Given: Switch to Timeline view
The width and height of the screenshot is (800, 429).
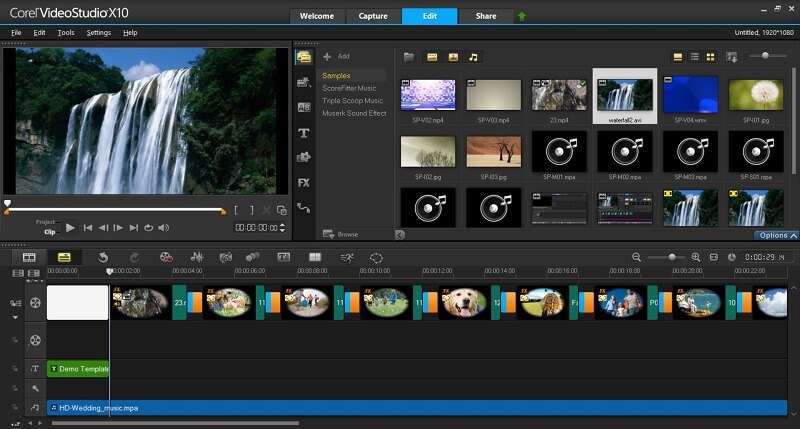Looking at the screenshot, I should pos(64,257).
